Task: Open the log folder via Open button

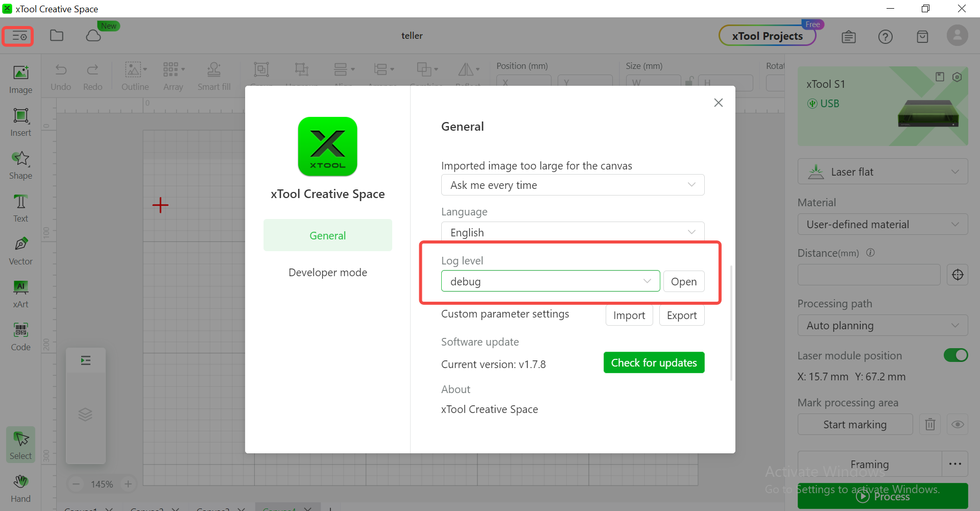Action: (684, 281)
